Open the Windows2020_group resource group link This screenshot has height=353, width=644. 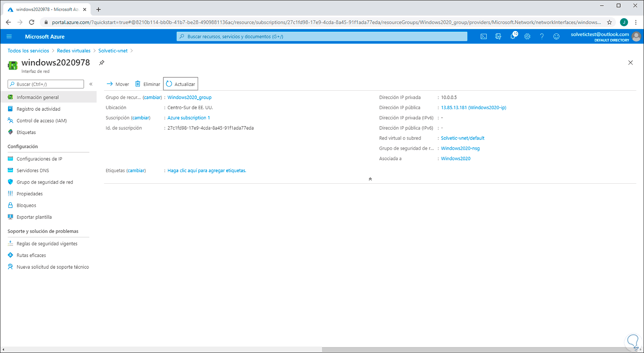click(x=190, y=98)
